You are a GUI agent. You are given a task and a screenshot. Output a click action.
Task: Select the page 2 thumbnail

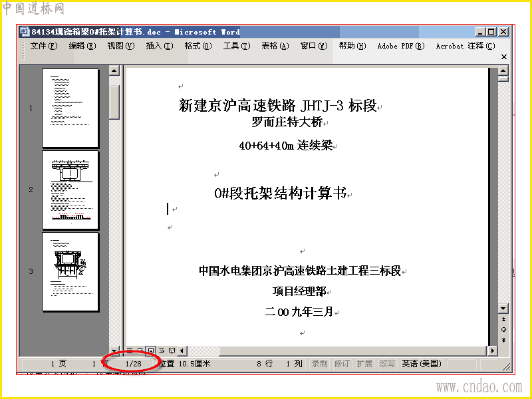pyautogui.click(x=70, y=190)
